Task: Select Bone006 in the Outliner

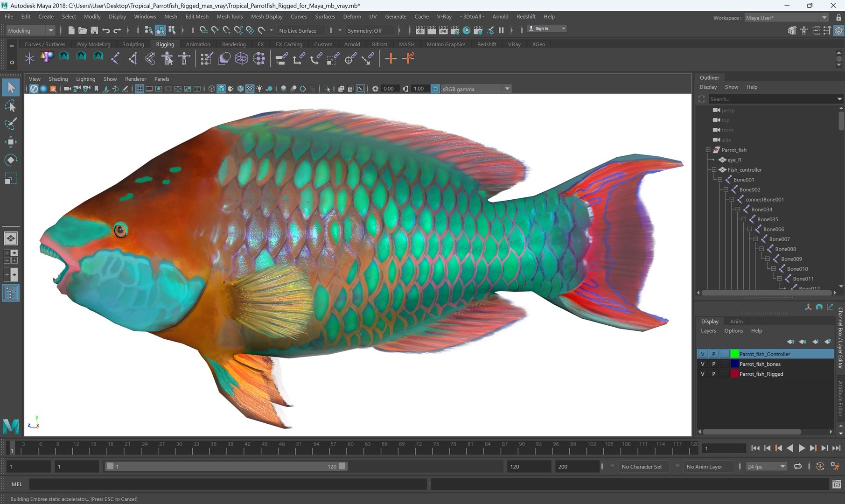Action: pyautogui.click(x=774, y=229)
